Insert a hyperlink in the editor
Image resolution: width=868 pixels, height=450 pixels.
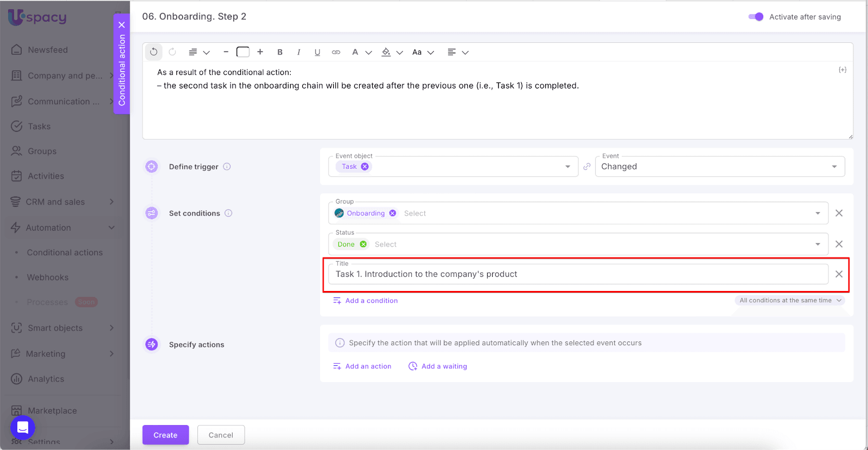click(x=336, y=52)
